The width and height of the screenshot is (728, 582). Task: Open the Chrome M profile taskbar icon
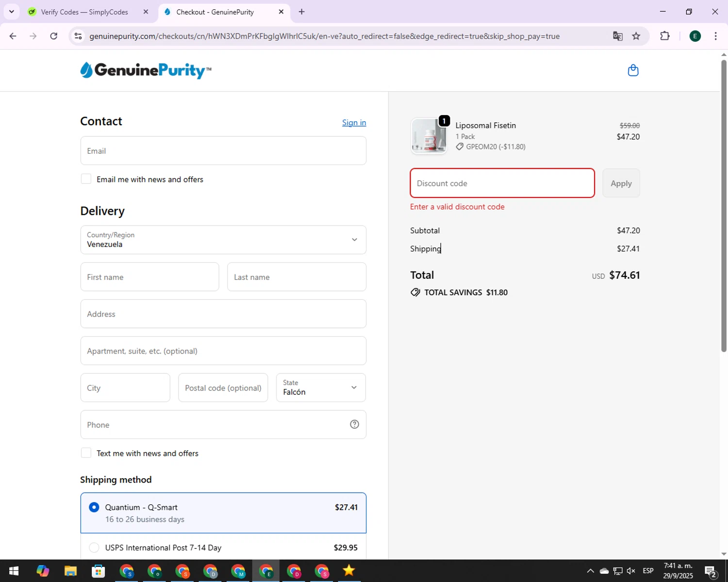pos(238,571)
